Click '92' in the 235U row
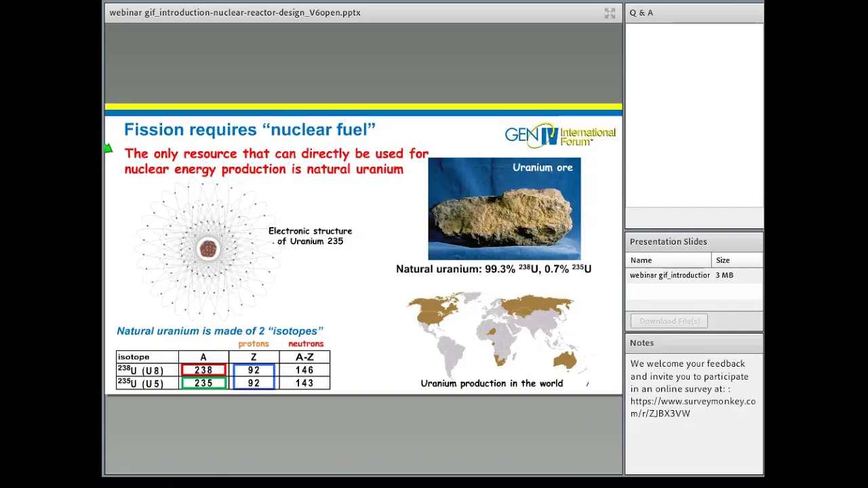Viewport: 868px width, 488px height. [x=254, y=384]
